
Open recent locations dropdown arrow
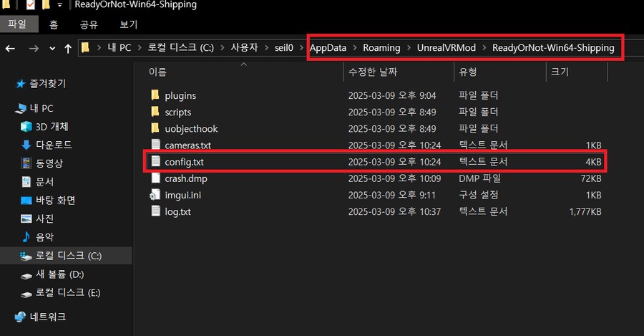52,49
